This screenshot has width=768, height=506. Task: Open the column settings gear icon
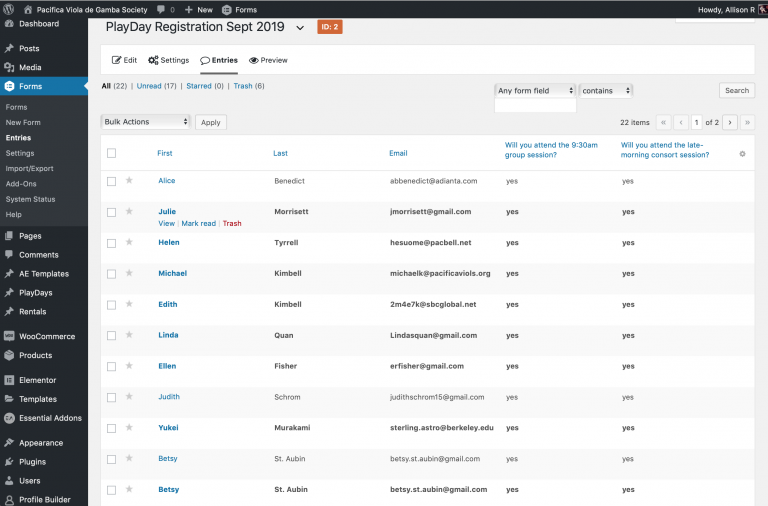coord(743,154)
